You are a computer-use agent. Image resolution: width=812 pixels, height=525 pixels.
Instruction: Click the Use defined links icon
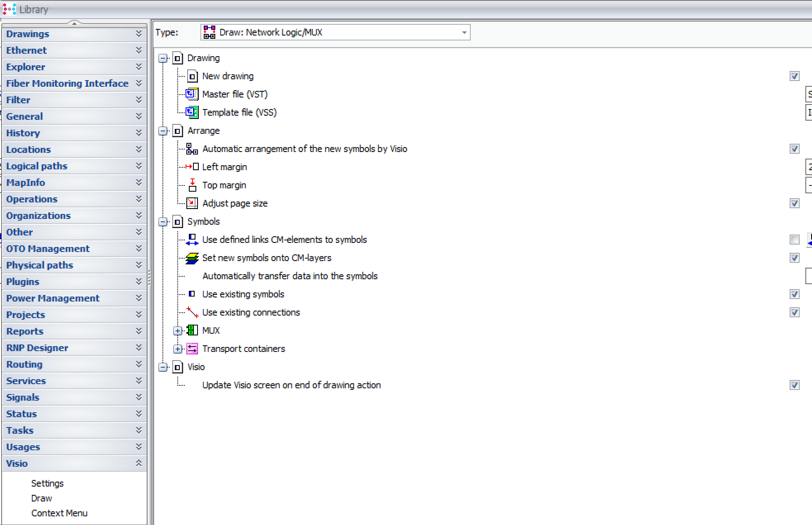192,240
